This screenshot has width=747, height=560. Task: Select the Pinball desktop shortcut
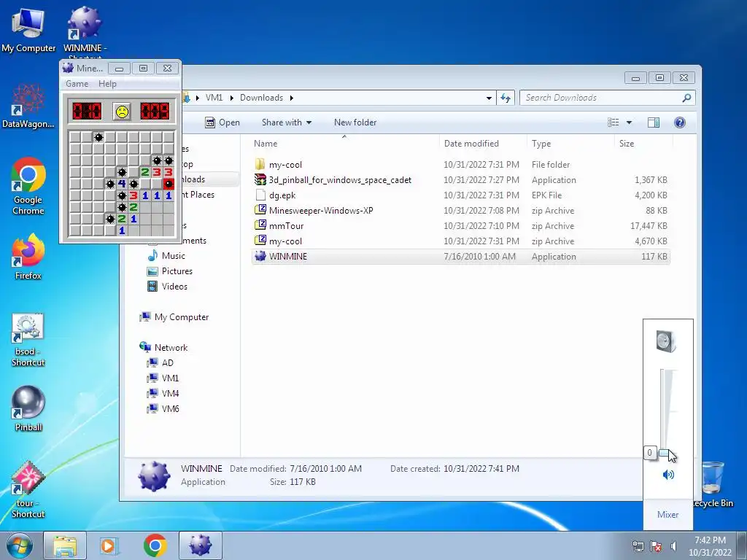pos(28,408)
